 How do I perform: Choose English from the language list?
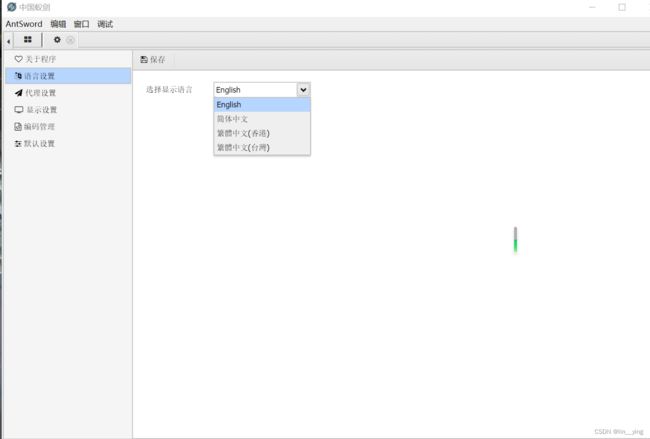pos(262,104)
